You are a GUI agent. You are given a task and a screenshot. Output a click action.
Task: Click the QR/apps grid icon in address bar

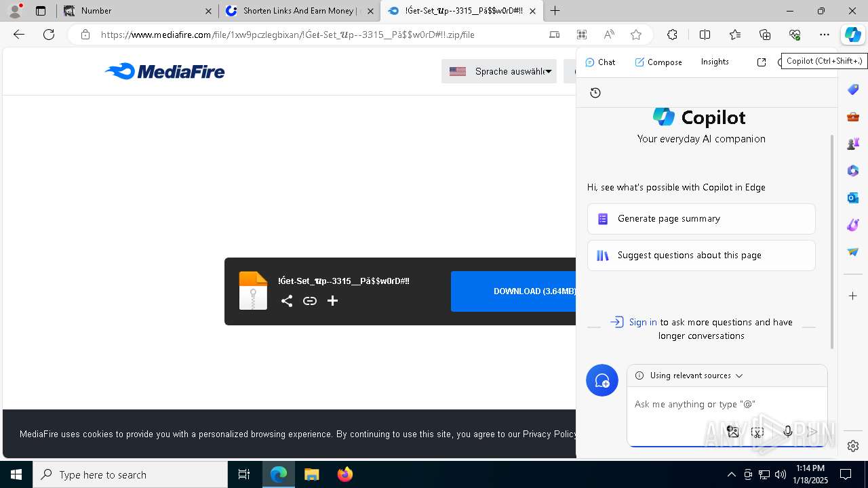pyautogui.click(x=582, y=35)
